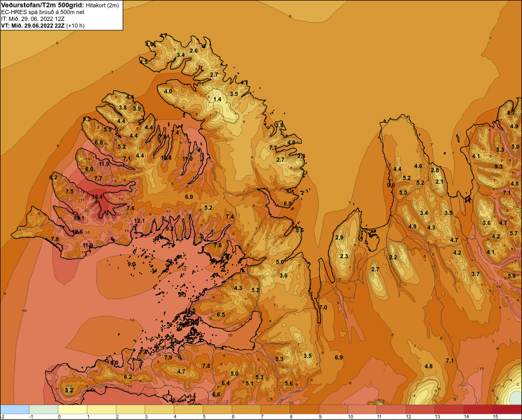Click the temperature value '3.7'

[x=476, y=274]
